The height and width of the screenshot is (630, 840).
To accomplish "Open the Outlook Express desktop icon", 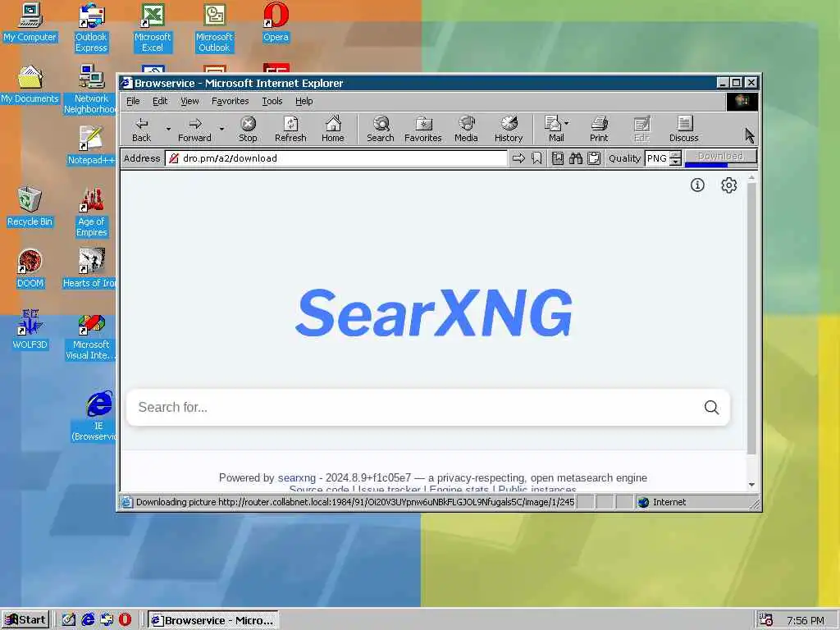I will (x=91, y=28).
